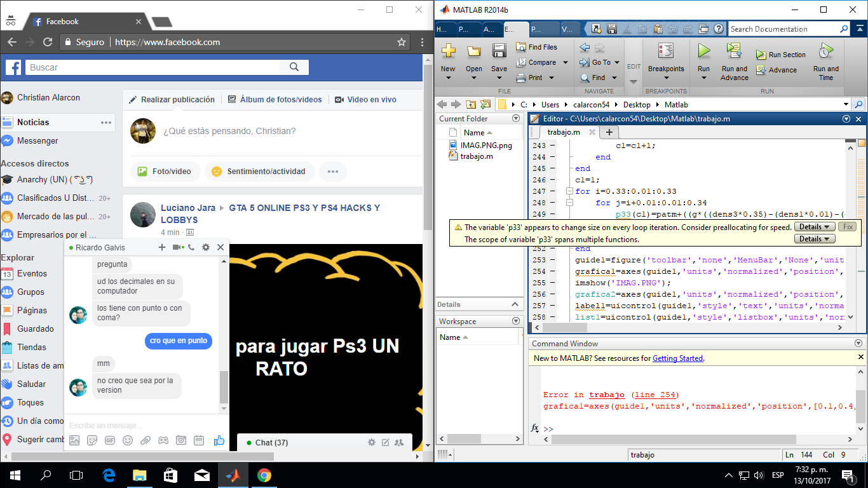The height and width of the screenshot is (488, 868).
Task: Click the Breakpoints icon
Action: tap(666, 51)
